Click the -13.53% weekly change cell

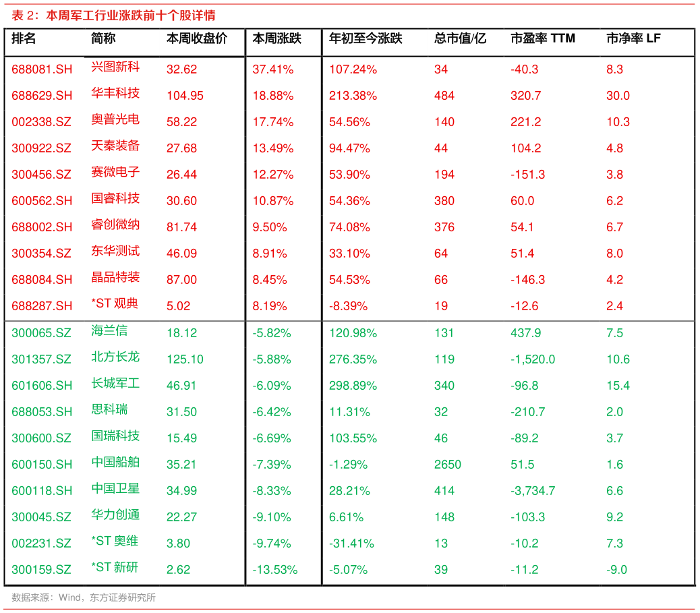point(274,570)
